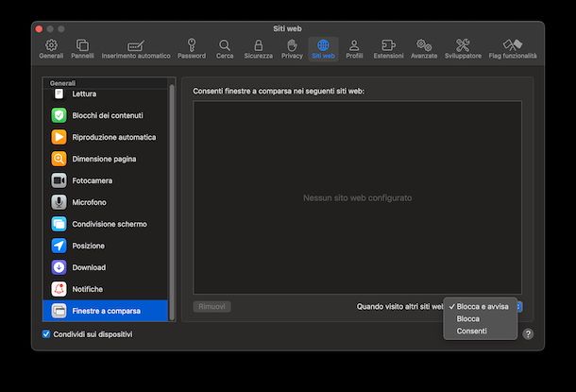
Task: Open the Estensioni tab
Action: pyautogui.click(x=387, y=48)
